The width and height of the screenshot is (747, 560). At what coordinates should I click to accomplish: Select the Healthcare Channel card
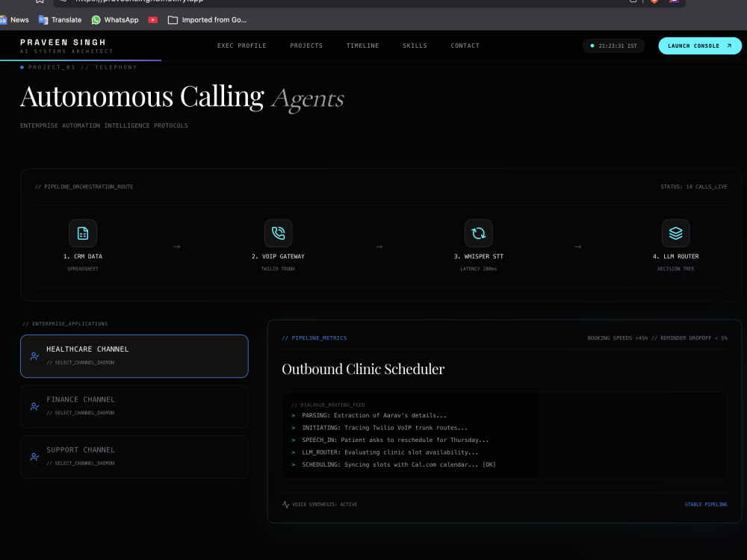pos(134,356)
